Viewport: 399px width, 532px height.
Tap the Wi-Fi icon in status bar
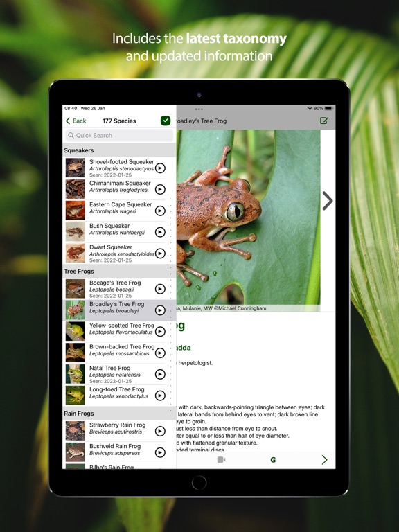[x=310, y=109]
